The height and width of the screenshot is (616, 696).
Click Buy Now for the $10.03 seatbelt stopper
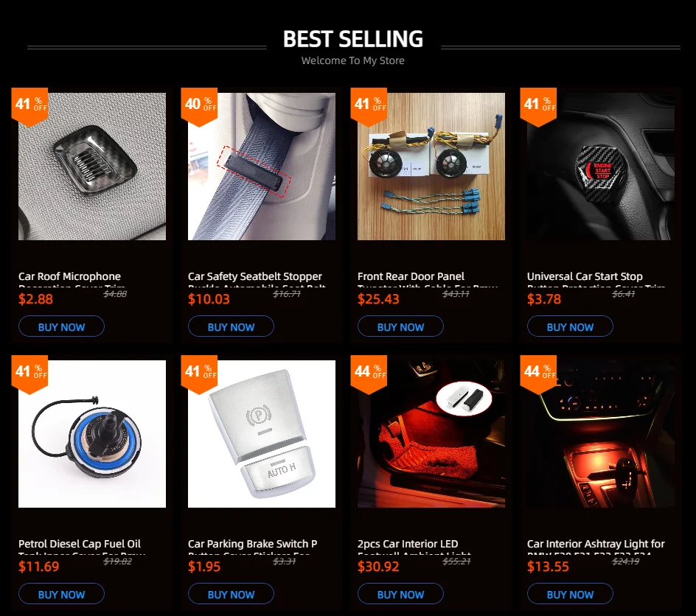(231, 326)
